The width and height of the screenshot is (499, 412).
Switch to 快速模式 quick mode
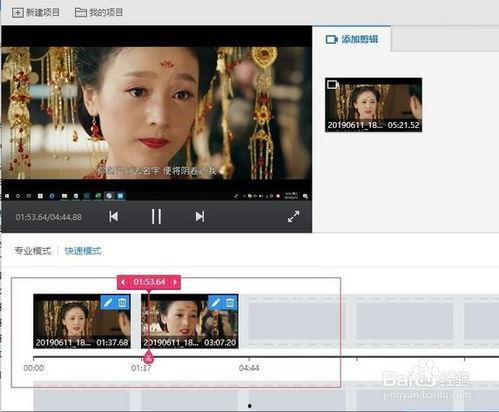(x=83, y=251)
